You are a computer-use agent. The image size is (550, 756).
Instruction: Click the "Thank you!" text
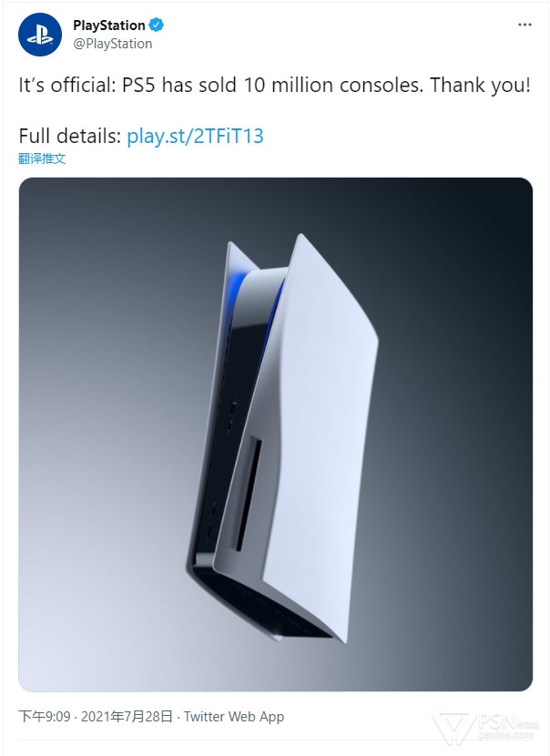[480, 86]
